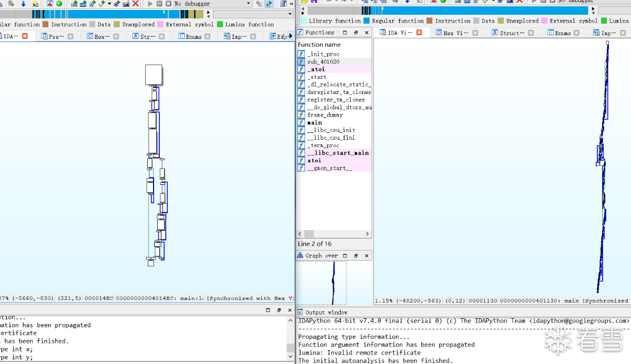Close the IDA View tab in right window
Image resolution: width=631 pixels, height=364 pixels.
(419, 33)
